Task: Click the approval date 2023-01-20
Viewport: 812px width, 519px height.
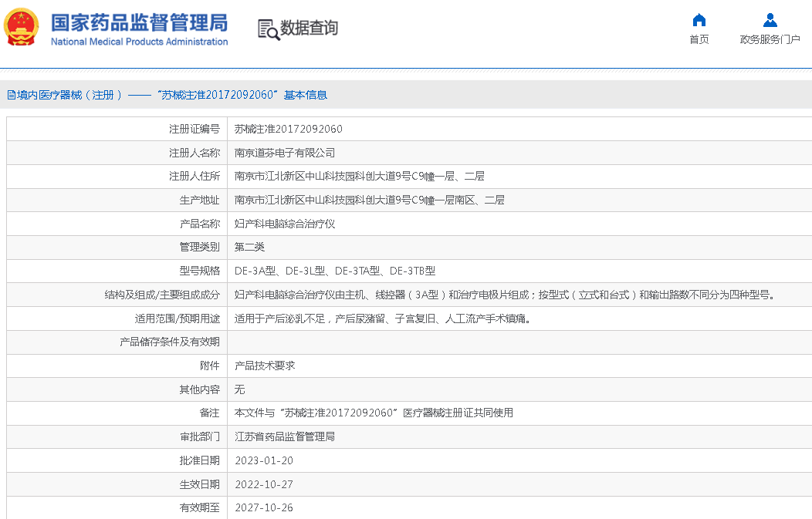Action: (264, 460)
